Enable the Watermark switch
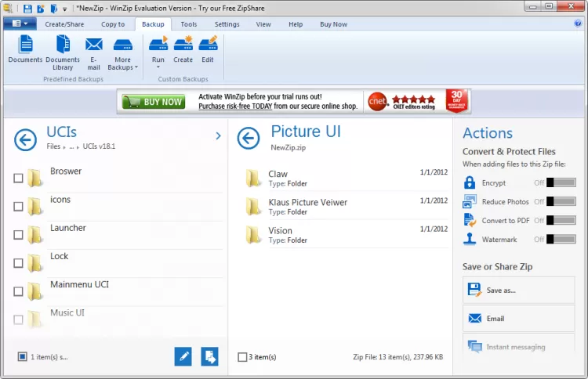 coord(561,239)
